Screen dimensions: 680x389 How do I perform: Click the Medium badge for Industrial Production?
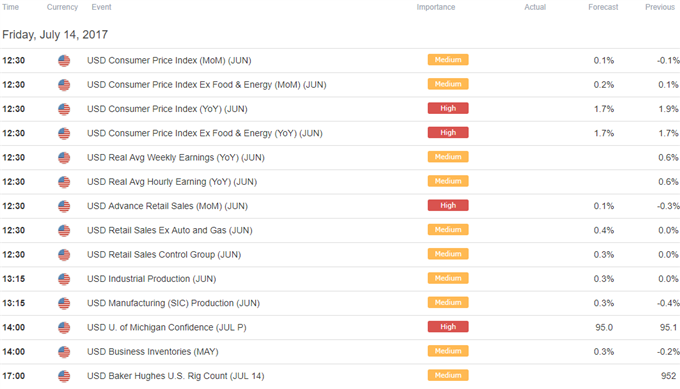(x=448, y=278)
